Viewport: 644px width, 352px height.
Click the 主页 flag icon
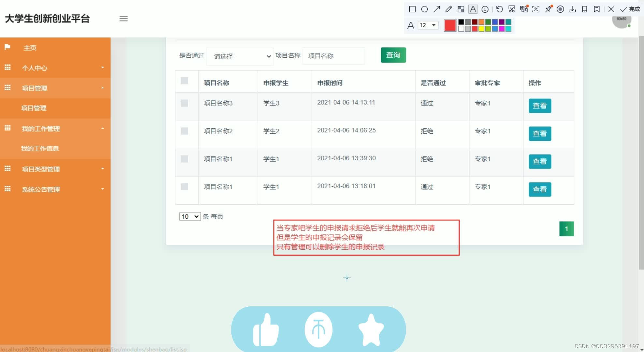7,47
